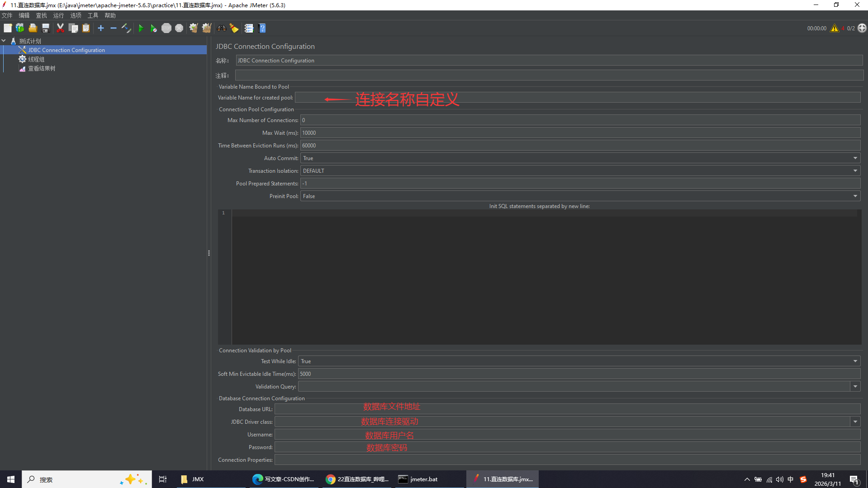The image size is (868, 488).
Task: Clear all results with double broom icon
Action: (x=207, y=28)
